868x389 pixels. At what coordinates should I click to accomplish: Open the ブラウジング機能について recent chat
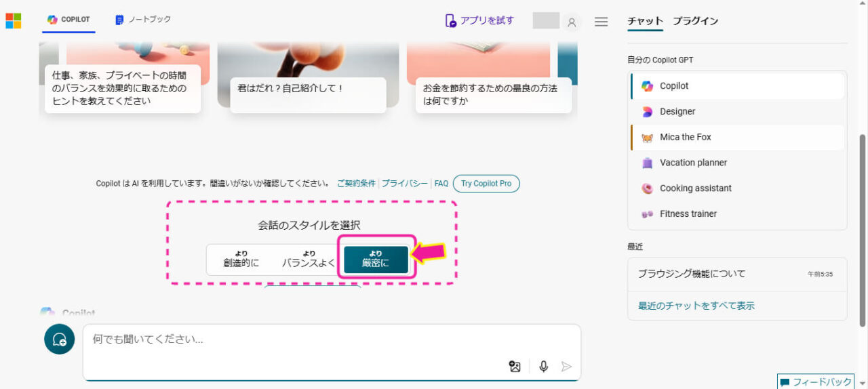tap(737, 274)
